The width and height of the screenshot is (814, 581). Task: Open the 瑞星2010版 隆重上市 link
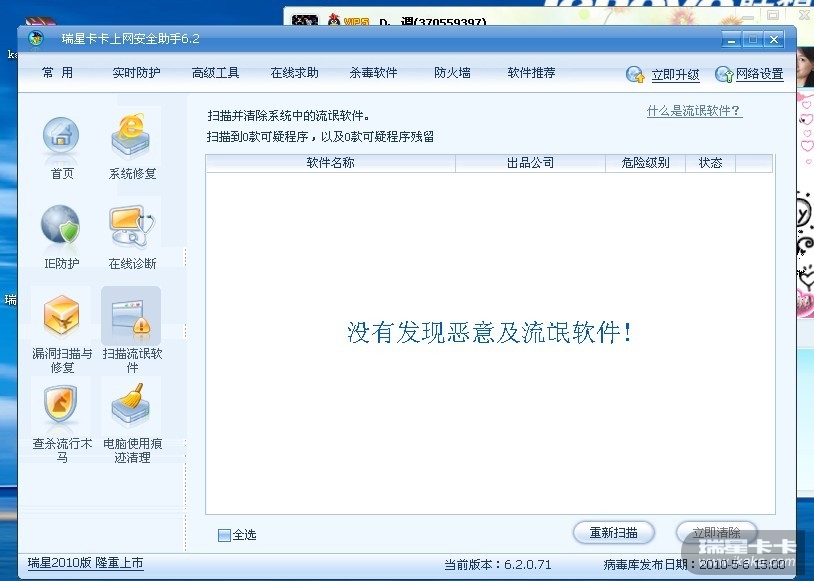point(85,563)
